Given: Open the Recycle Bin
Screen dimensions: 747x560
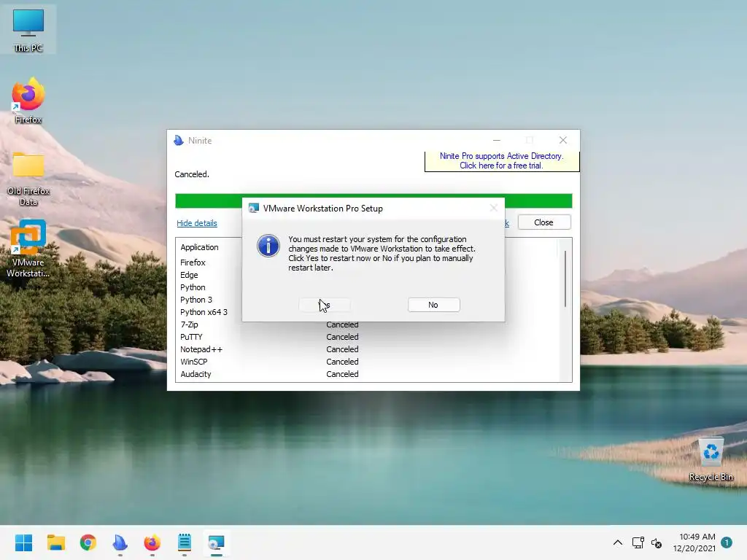Looking at the screenshot, I should pos(711,459).
